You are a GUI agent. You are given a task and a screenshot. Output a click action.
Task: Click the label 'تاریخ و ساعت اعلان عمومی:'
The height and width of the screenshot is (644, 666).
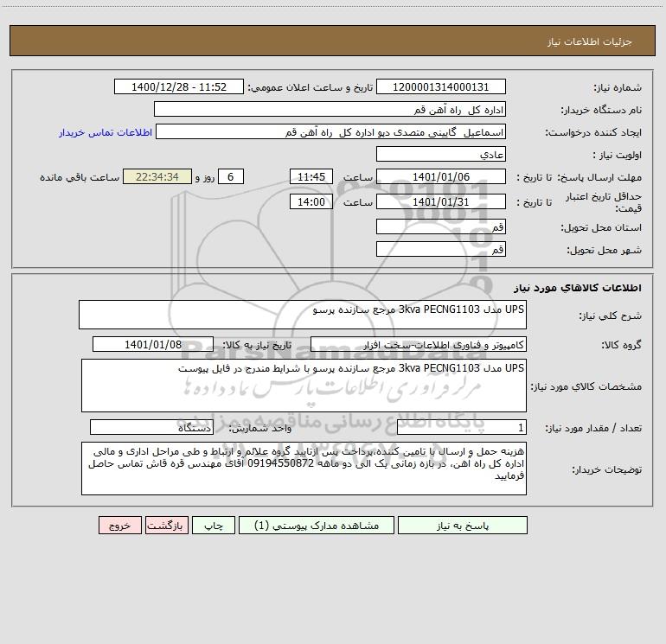[311, 87]
